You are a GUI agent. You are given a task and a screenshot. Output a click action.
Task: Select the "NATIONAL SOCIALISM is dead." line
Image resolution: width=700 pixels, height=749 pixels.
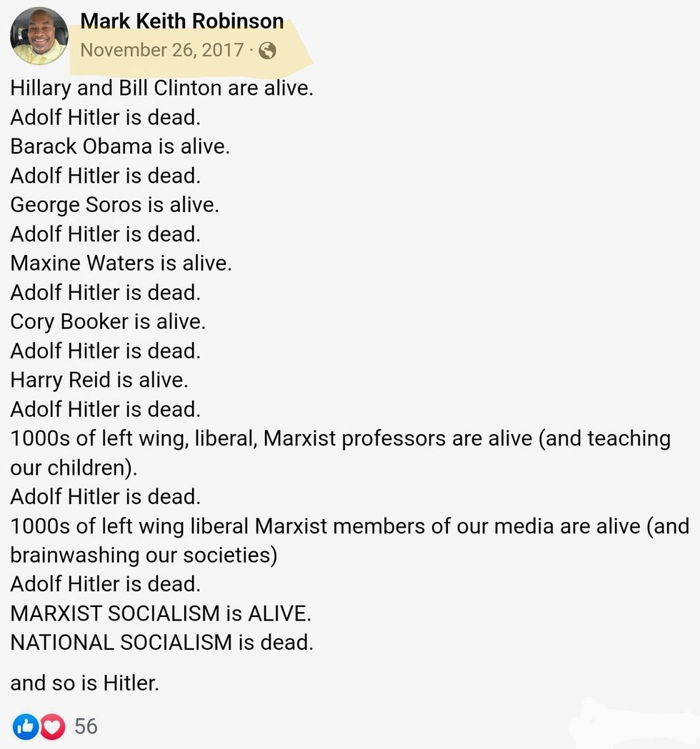pos(161,642)
